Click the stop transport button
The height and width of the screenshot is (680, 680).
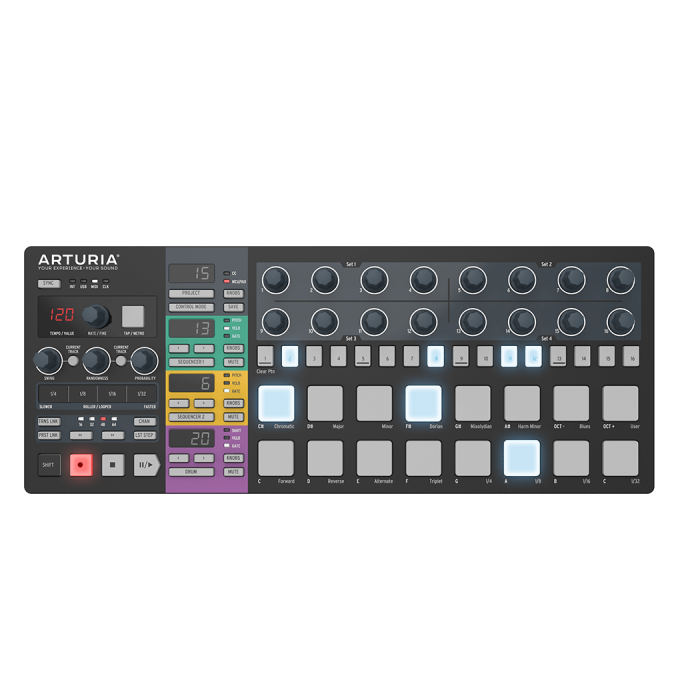[113, 464]
